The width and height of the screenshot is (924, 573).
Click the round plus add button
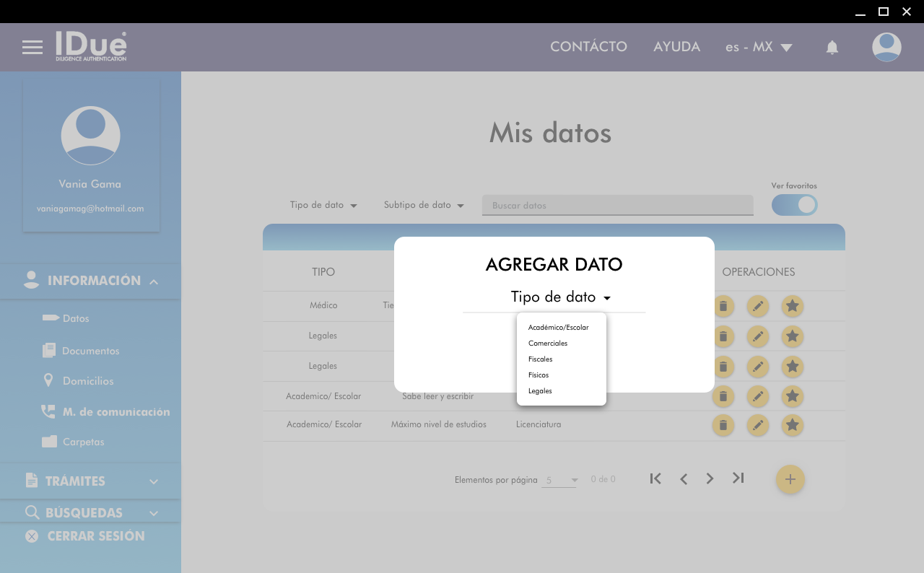(x=790, y=479)
